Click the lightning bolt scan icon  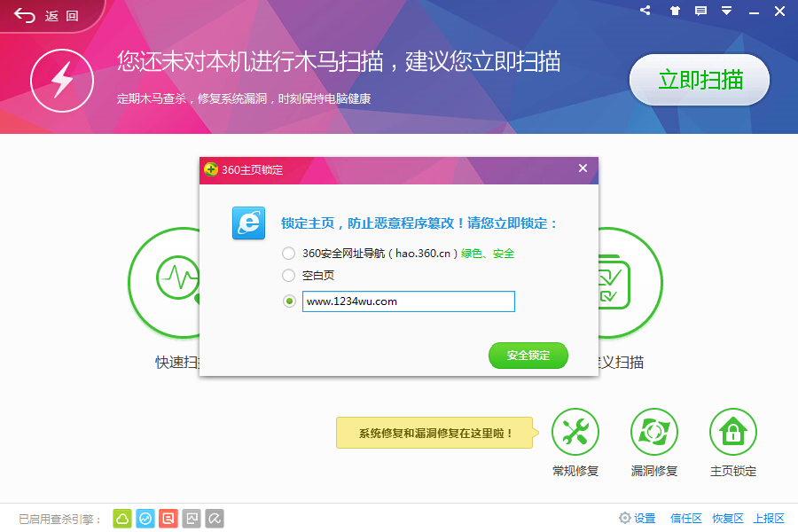(62, 81)
